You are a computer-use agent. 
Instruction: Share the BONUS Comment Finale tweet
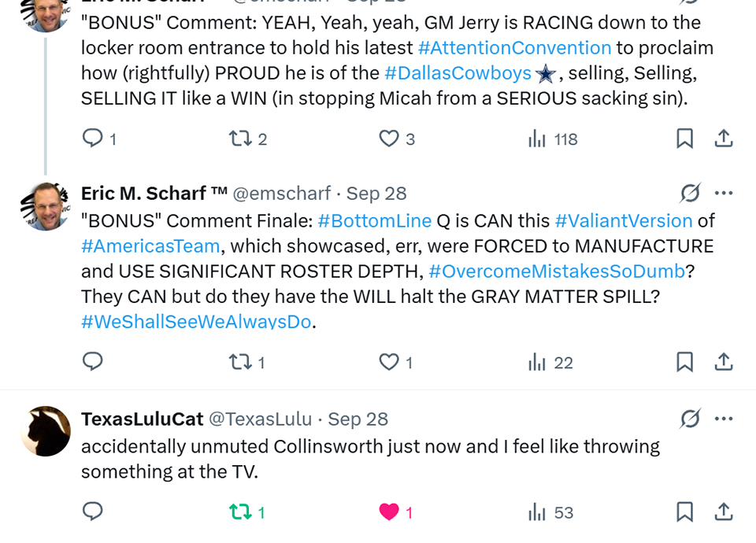tap(724, 362)
